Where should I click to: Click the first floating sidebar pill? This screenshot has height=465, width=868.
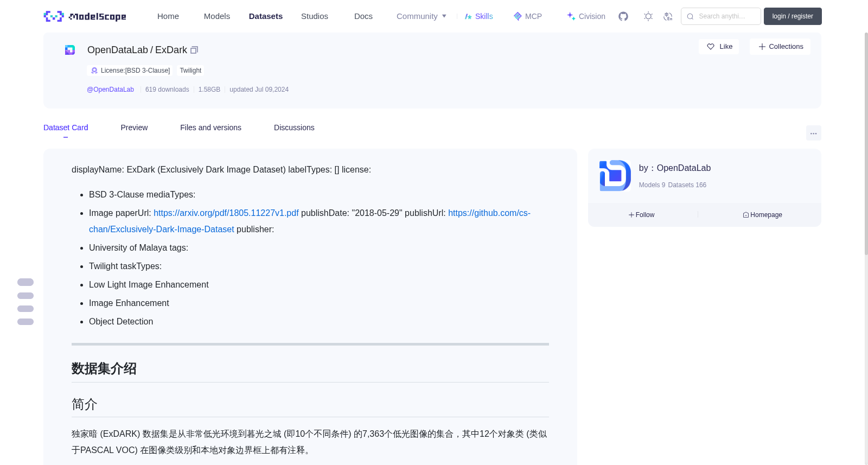click(25, 282)
